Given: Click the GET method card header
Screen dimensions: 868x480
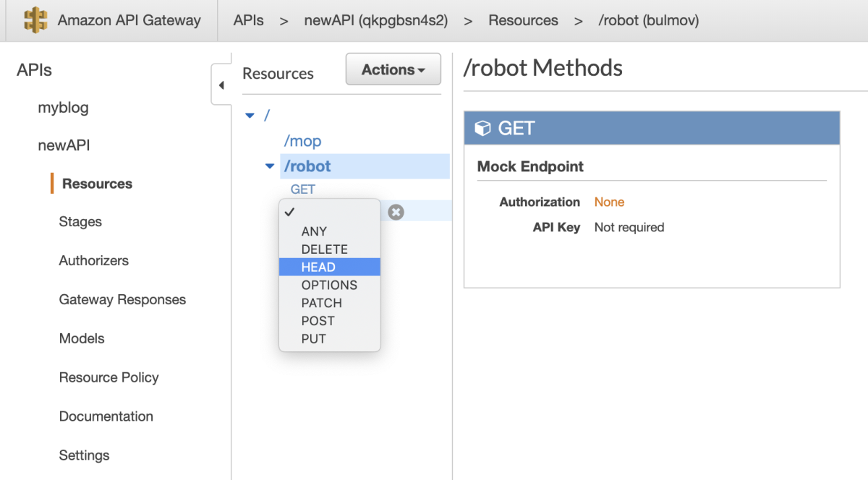Looking at the screenshot, I should pos(652,128).
